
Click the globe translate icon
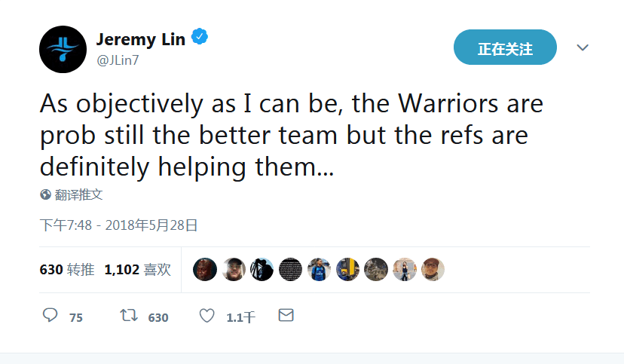45,194
